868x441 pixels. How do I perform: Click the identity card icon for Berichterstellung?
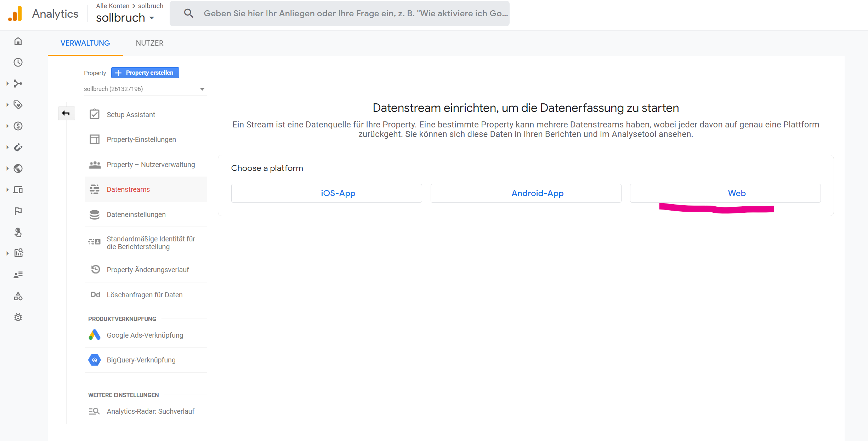click(95, 242)
